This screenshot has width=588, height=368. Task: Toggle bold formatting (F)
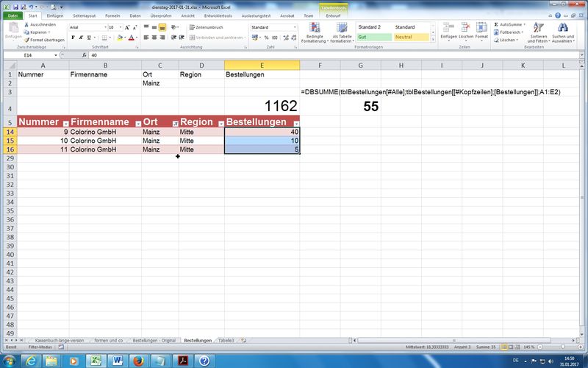tap(73, 38)
